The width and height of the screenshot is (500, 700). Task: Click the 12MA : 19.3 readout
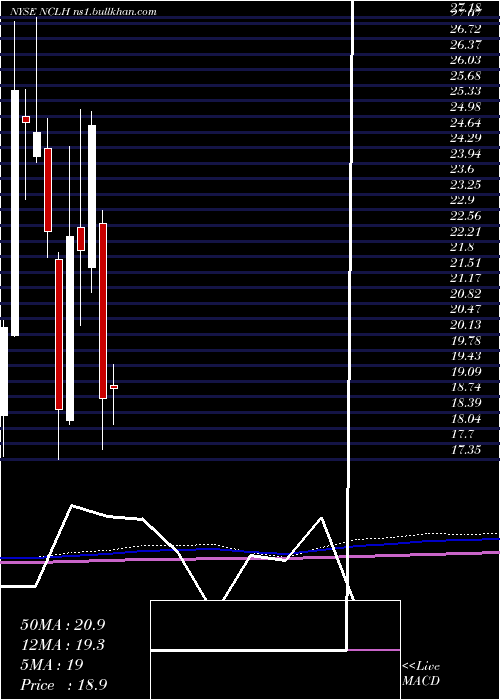click(x=62, y=645)
